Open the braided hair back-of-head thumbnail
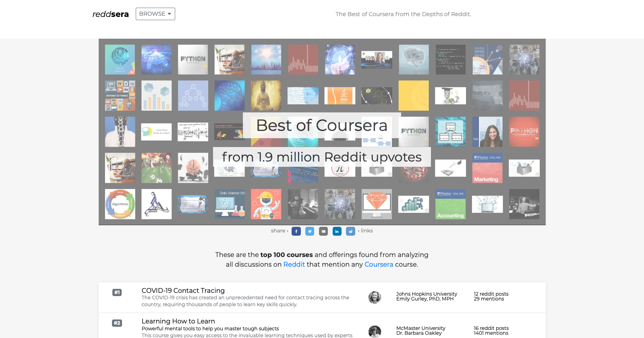This screenshot has height=338, width=644. coord(120,132)
